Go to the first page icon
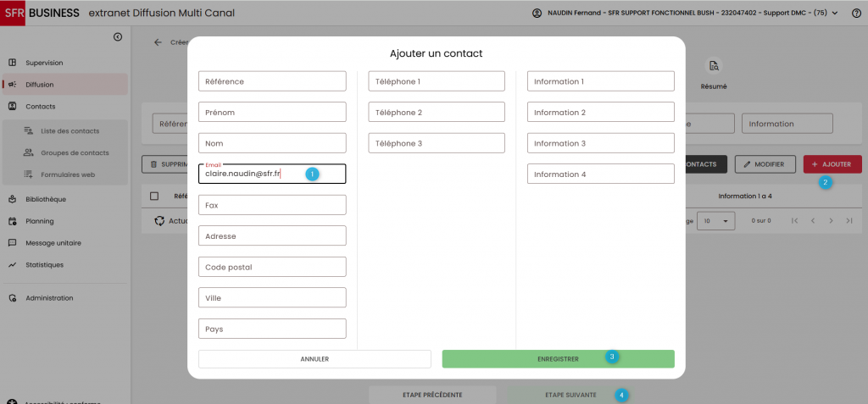 click(794, 221)
